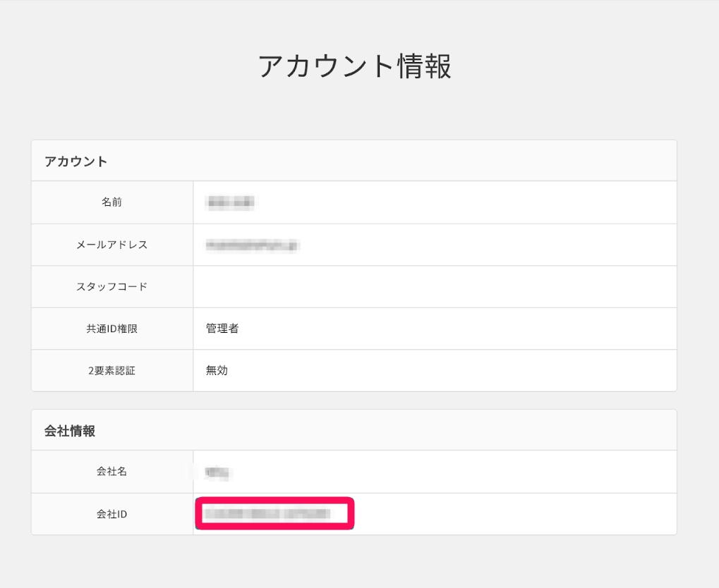Click the 名前 row label

112,202
